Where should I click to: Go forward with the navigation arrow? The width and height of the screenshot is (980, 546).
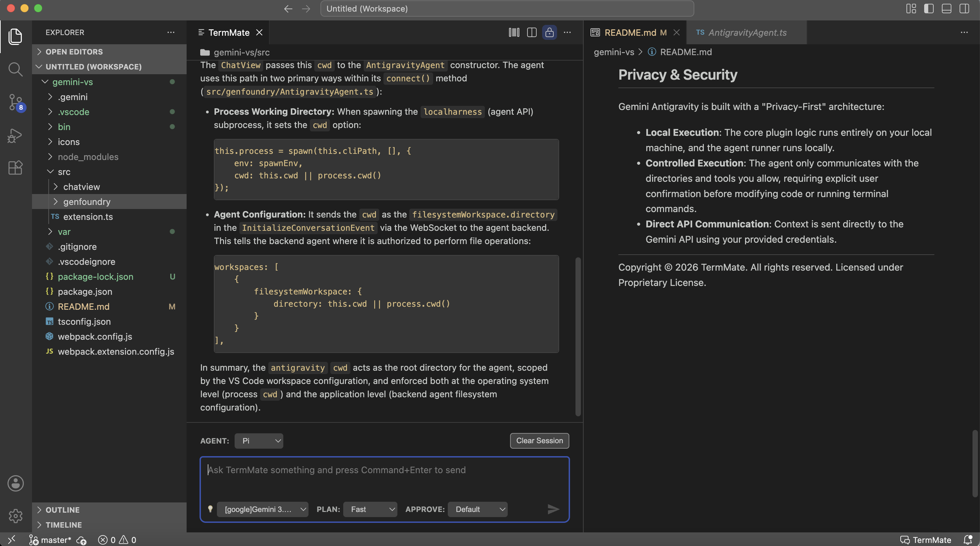point(306,9)
